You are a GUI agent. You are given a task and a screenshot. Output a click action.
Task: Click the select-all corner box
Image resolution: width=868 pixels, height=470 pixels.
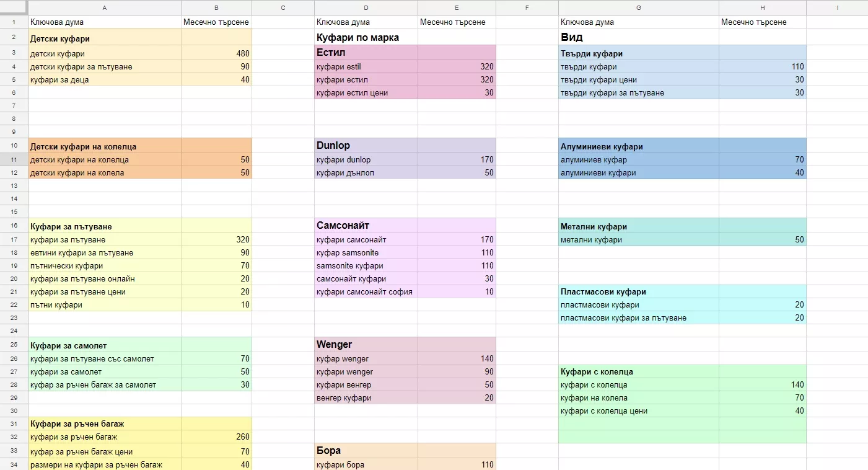pyautogui.click(x=14, y=7)
